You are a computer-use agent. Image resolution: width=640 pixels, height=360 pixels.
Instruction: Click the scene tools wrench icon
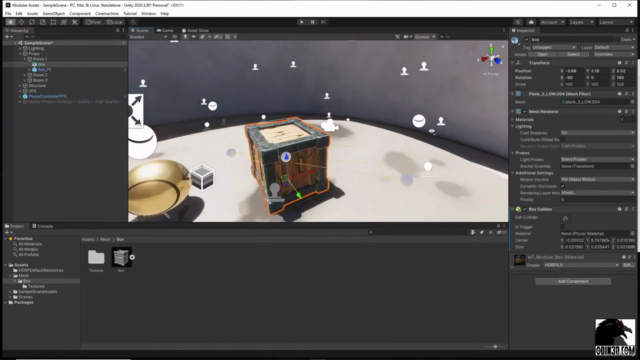[397, 37]
